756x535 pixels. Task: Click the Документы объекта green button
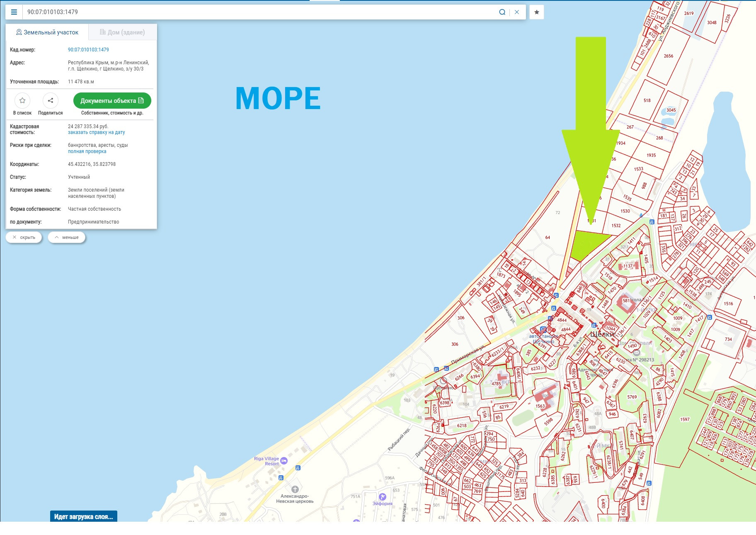point(112,100)
